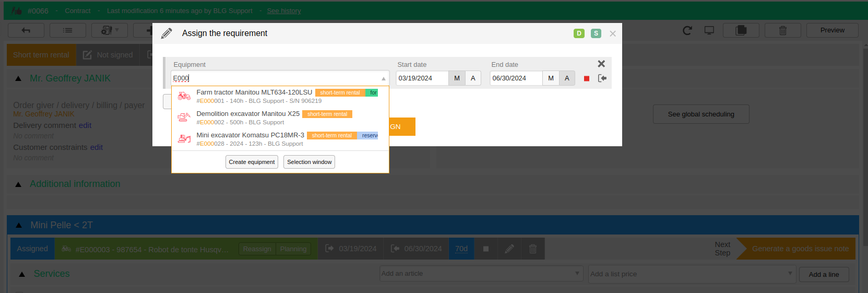Click the Create equipment button

click(252, 162)
